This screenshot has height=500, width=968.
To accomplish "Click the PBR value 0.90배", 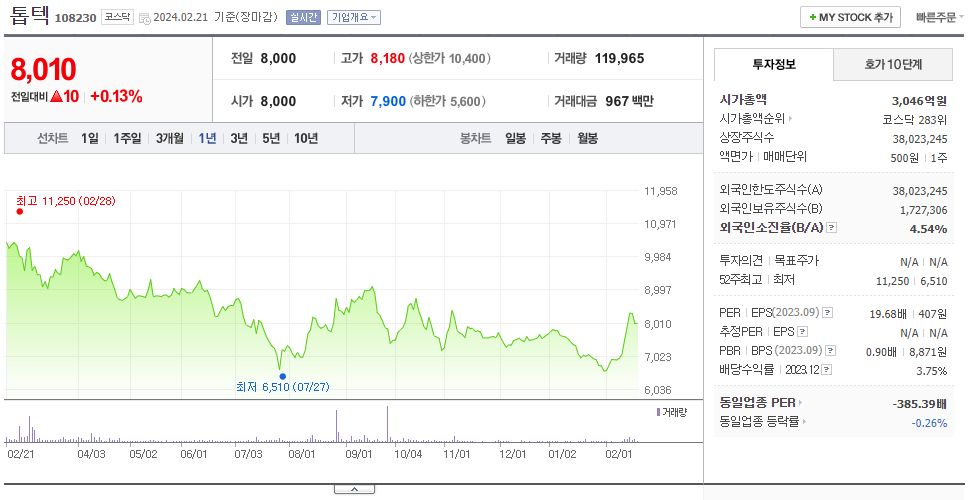I will 881,352.
